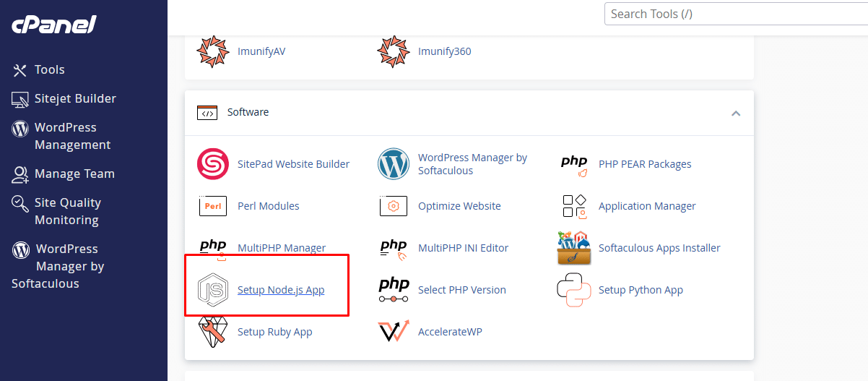Screen dimensions: 868x381
Task: Open the Perl Modules link
Action: 269,206
